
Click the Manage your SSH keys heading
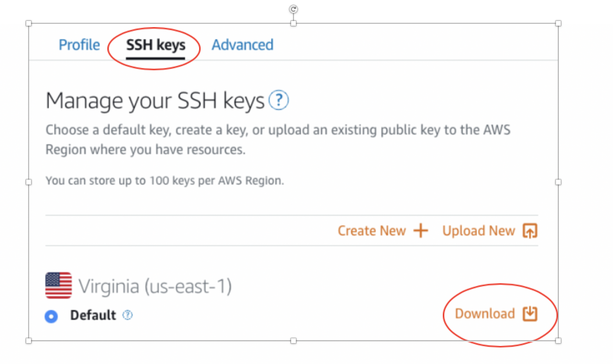[x=155, y=101]
